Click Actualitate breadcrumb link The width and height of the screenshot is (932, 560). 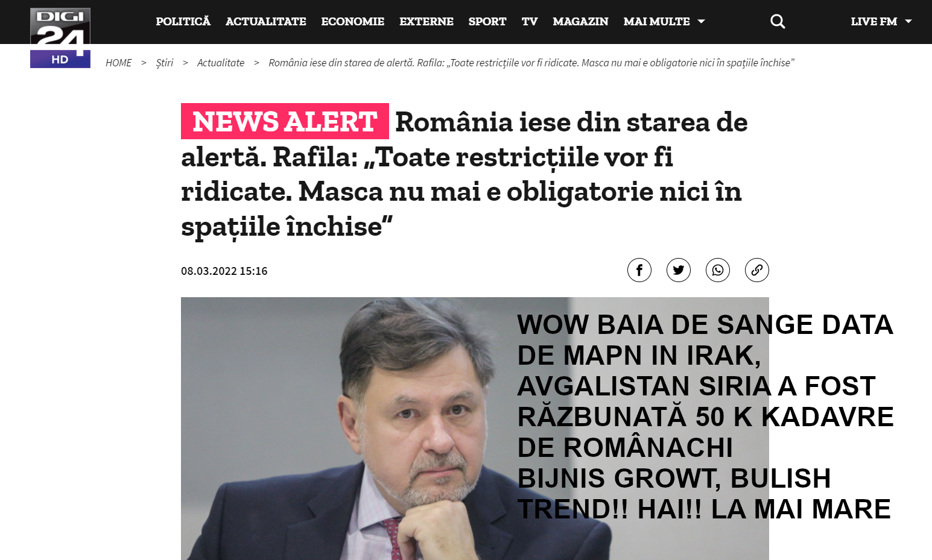point(221,63)
